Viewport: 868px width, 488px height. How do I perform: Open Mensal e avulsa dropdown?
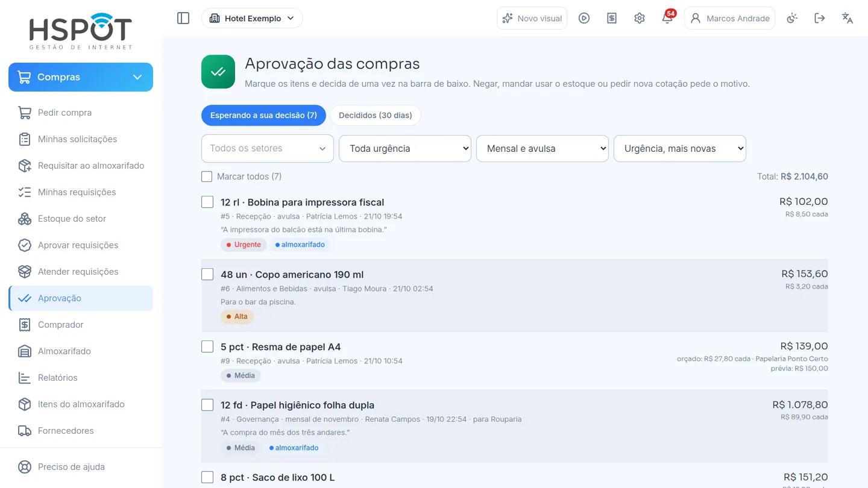[542, 148]
